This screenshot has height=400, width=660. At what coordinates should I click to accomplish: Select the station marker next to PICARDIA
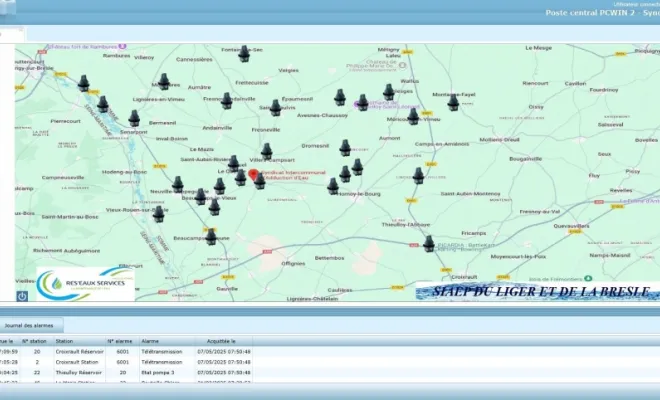coord(428,244)
